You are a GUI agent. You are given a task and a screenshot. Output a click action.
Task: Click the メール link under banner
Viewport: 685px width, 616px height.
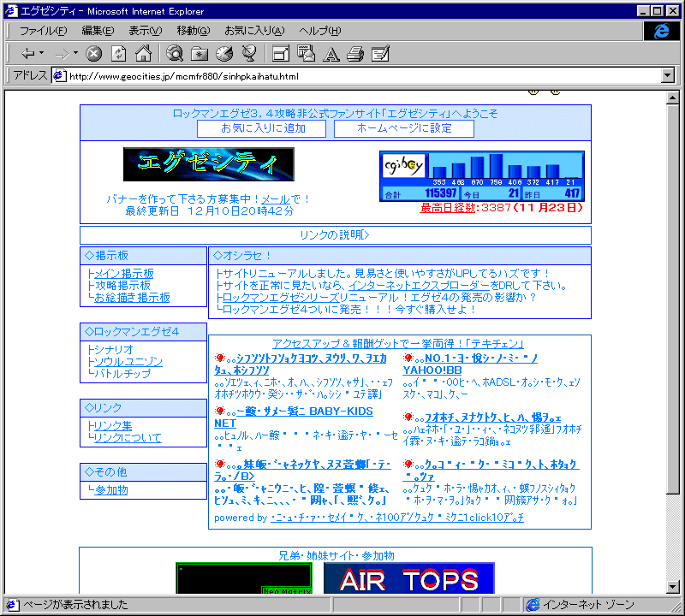276,199
